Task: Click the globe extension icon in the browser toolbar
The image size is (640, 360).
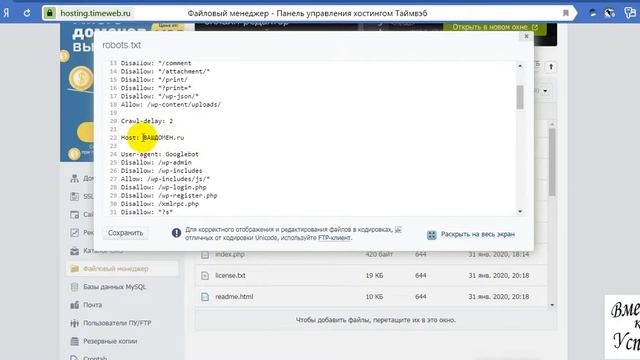Action: click(609, 13)
